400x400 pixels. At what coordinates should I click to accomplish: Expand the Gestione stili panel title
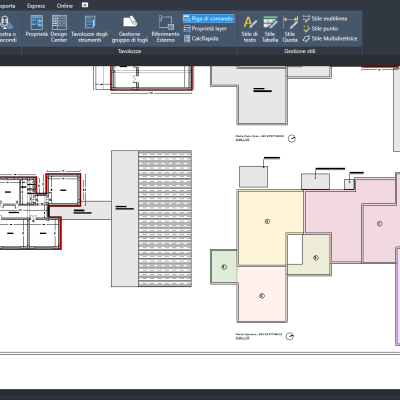pos(299,51)
